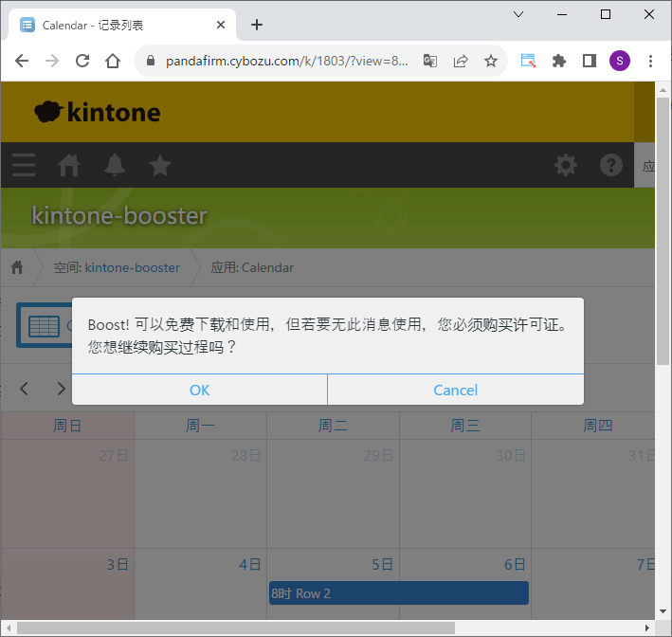This screenshot has height=637, width=672.
Task: Open the kintone-booster space link
Action: (x=132, y=267)
